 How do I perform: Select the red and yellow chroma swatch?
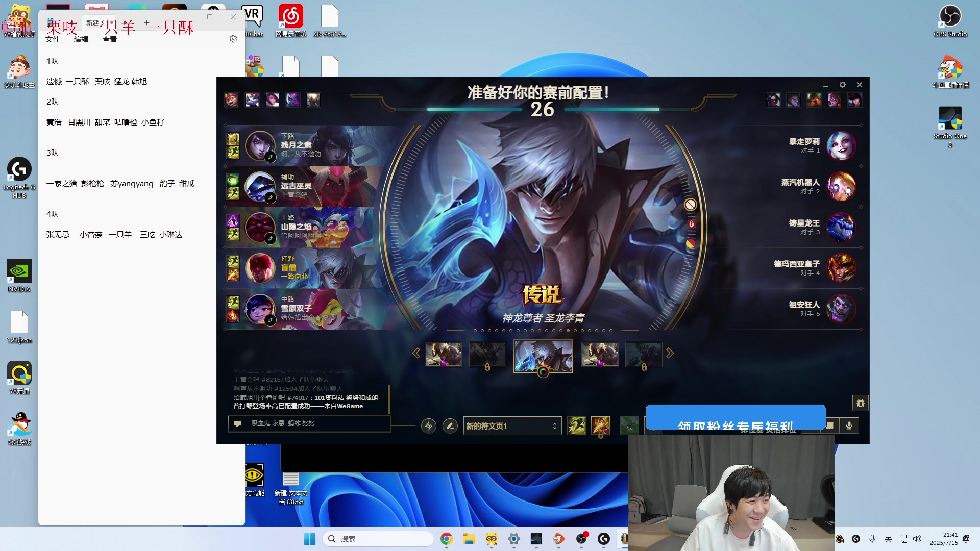click(x=690, y=243)
